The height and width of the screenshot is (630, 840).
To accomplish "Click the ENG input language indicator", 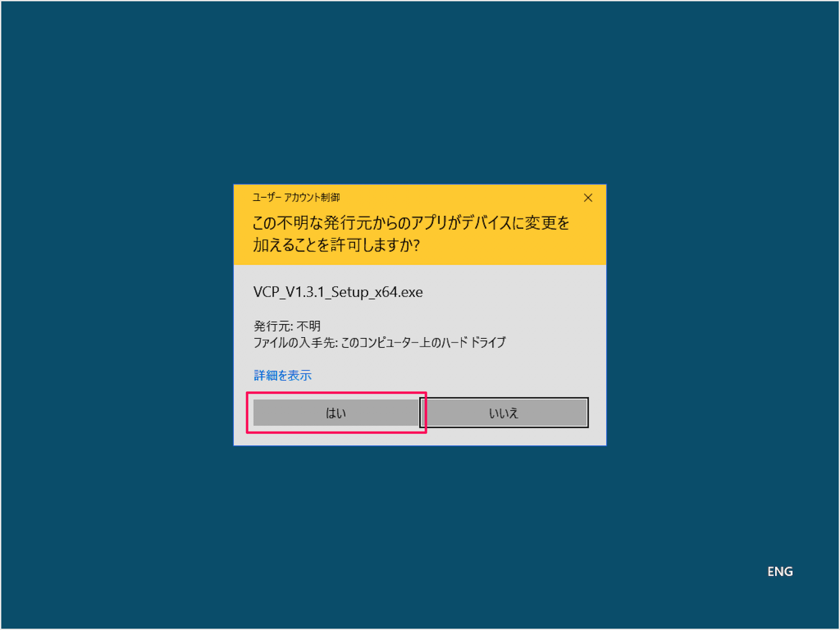I will point(780,572).
